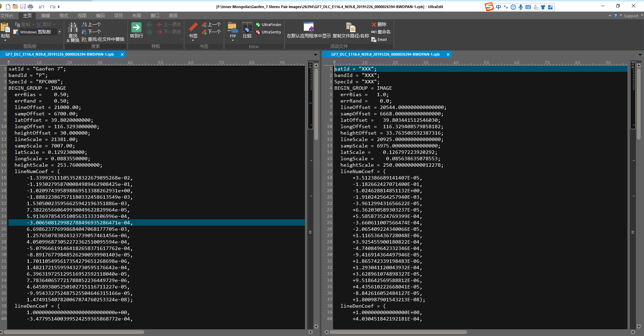
Task: Click the left pane column ruler
Action: 156,63
